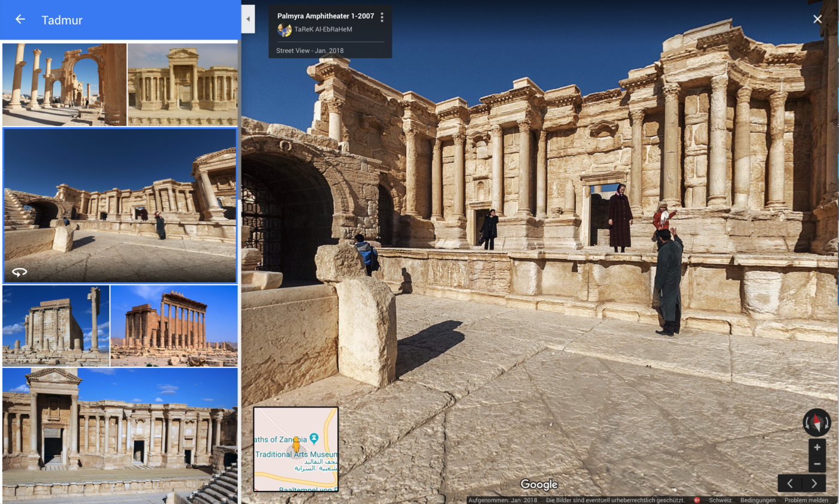Click the Problem melden link

806,500
